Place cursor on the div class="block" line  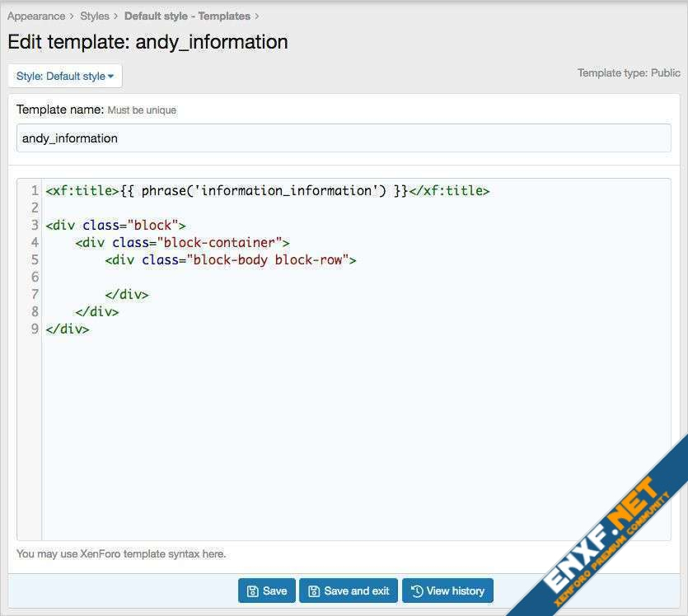(x=116, y=226)
